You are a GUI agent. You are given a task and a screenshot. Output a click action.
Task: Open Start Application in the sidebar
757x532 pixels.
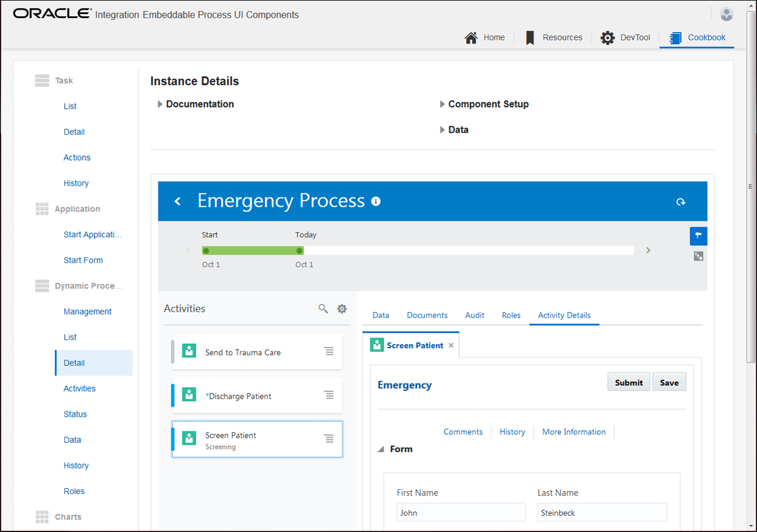(x=93, y=235)
